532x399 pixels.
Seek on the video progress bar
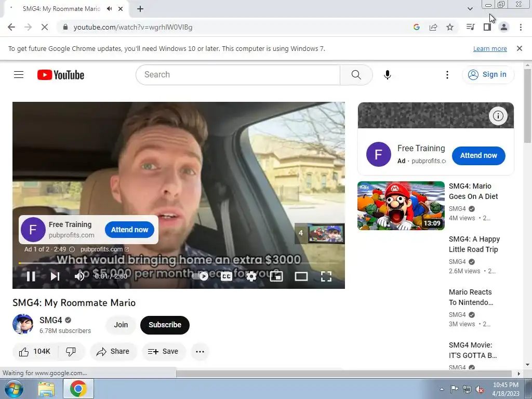click(x=179, y=263)
